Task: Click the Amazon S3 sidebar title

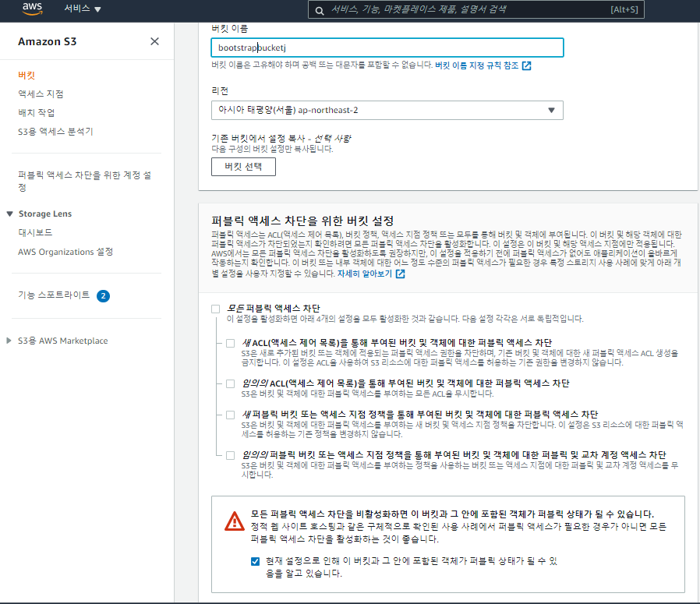Action: click(48, 41)
